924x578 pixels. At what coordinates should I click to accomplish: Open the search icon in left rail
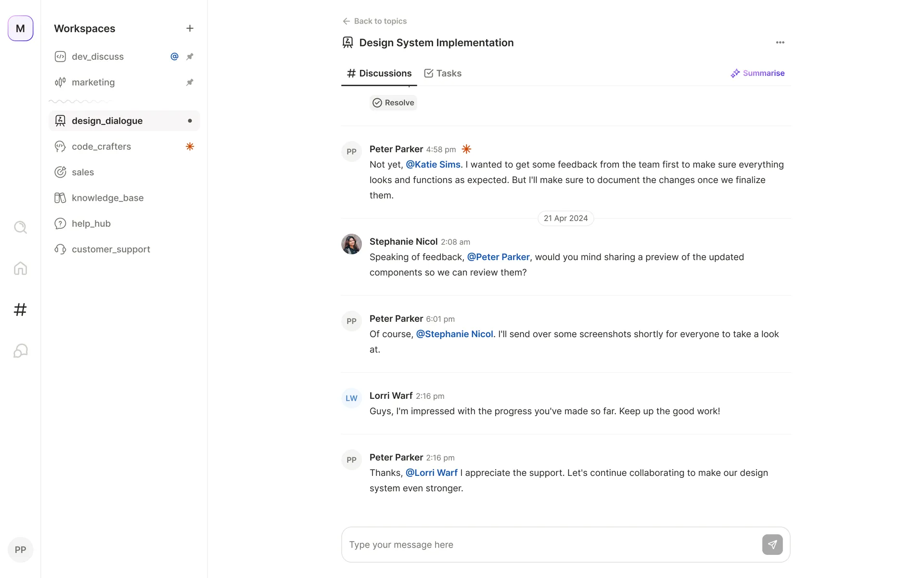tap(20, 227)
